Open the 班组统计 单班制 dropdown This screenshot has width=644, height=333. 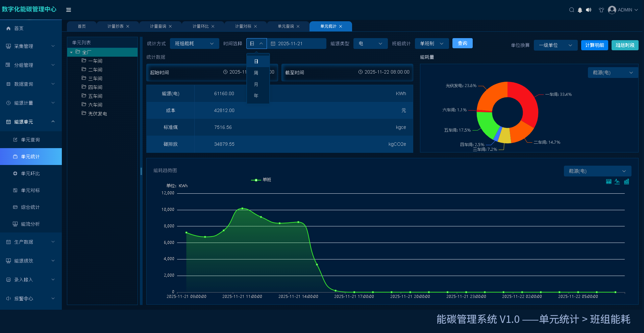click(432, 44)
